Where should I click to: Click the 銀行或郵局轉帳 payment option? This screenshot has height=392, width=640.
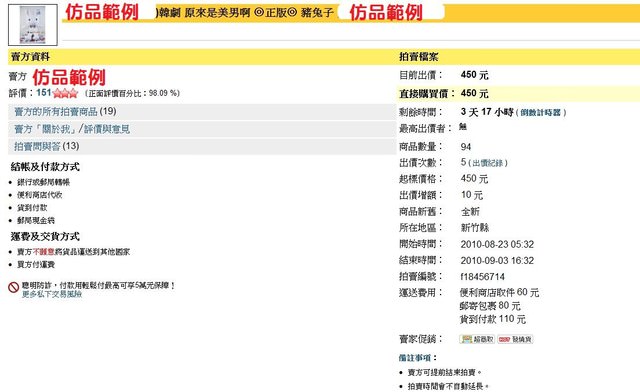44,182
